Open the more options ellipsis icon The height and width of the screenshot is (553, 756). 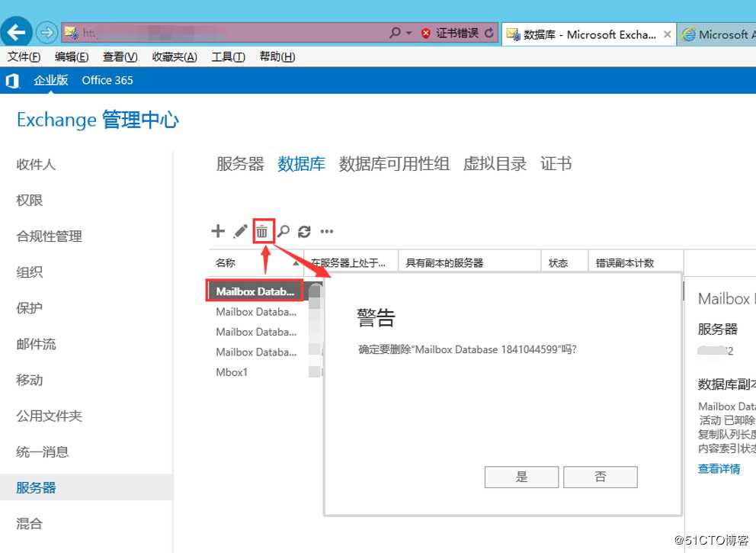327,232
